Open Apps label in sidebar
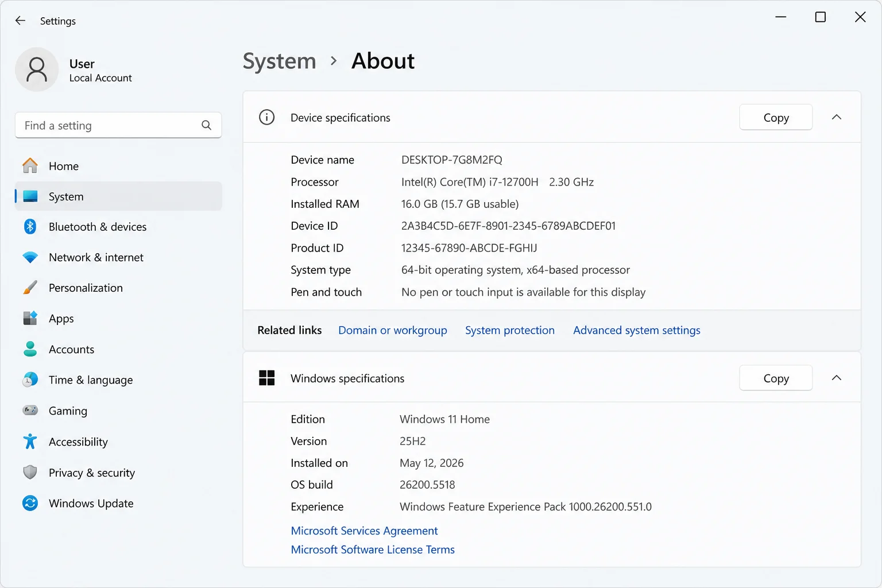 coord(61,318)
